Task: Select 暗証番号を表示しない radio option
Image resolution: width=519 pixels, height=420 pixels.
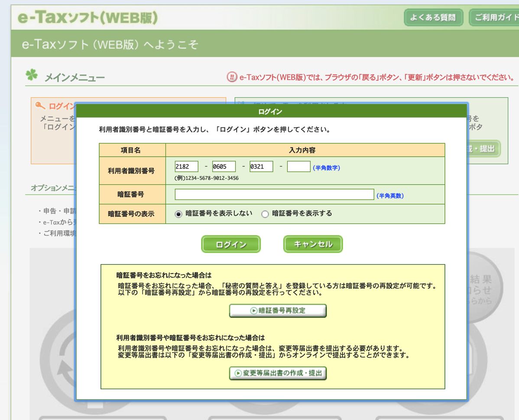Action: [x=178, y=214]
